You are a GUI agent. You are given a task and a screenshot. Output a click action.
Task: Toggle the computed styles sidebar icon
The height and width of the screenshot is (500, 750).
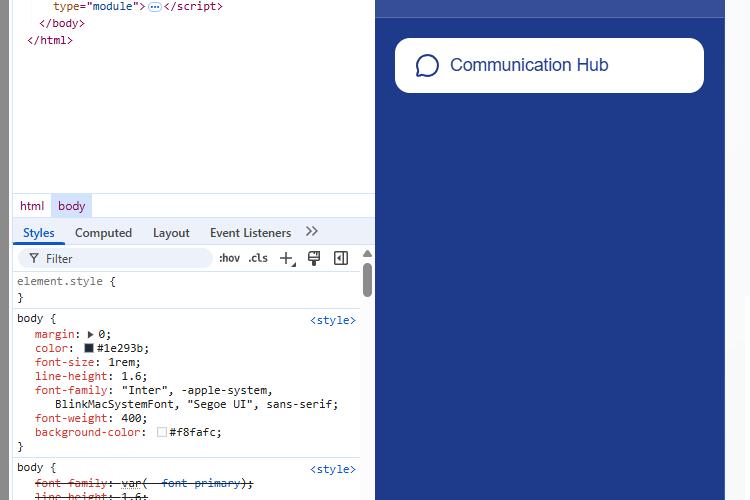point(341,258)
